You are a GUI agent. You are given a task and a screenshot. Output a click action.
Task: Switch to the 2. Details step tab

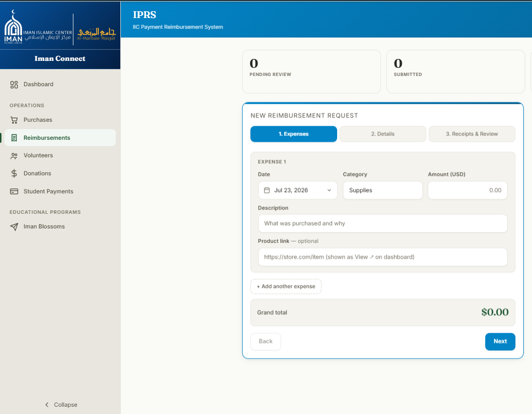point(383,134)
